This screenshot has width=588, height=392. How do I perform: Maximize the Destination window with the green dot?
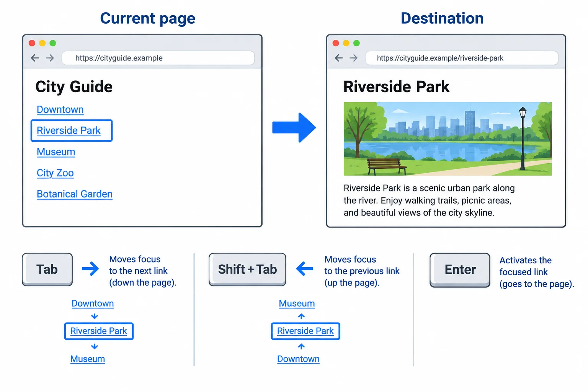356,43
